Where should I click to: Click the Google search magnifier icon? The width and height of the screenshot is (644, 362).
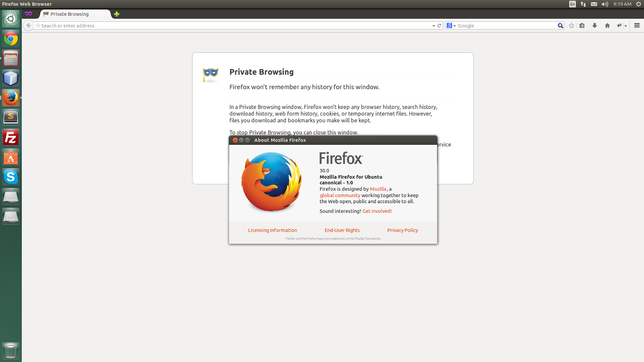pos(560,25)
